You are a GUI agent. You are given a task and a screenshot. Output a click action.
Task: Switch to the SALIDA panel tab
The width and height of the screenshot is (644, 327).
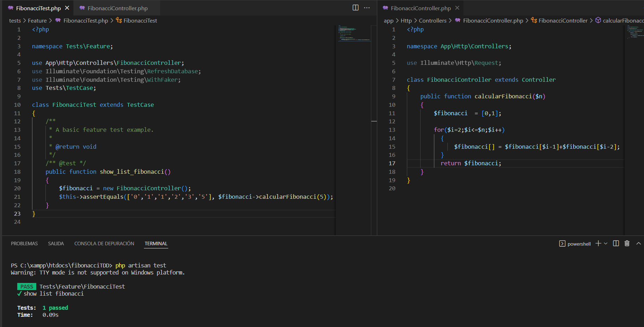pos(56,243)
